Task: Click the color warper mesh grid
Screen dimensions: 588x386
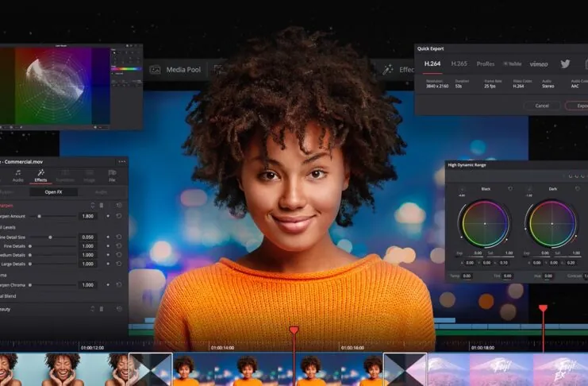Action: [x=55, y=86]
